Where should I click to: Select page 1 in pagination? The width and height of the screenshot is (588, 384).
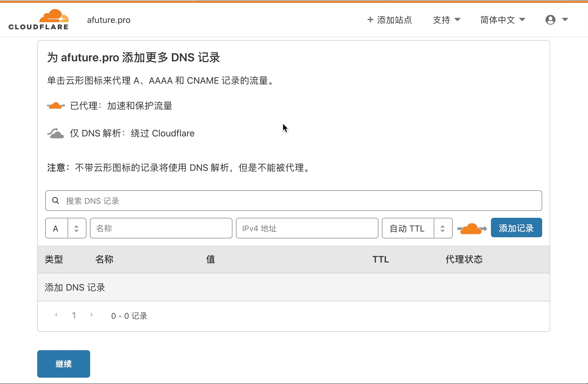[74, 316]
